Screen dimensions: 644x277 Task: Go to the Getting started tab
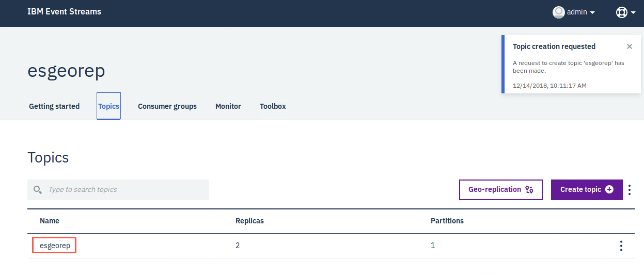(x=54, y=106)
